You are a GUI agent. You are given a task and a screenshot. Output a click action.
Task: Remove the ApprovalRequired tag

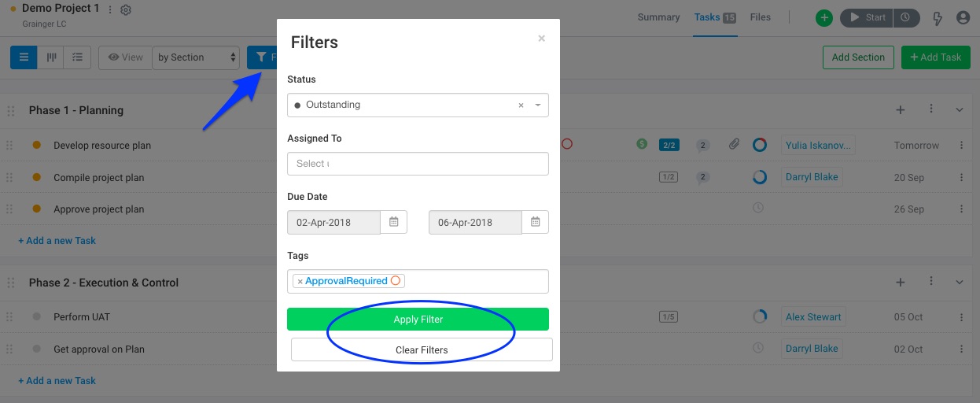coord(300,281)
